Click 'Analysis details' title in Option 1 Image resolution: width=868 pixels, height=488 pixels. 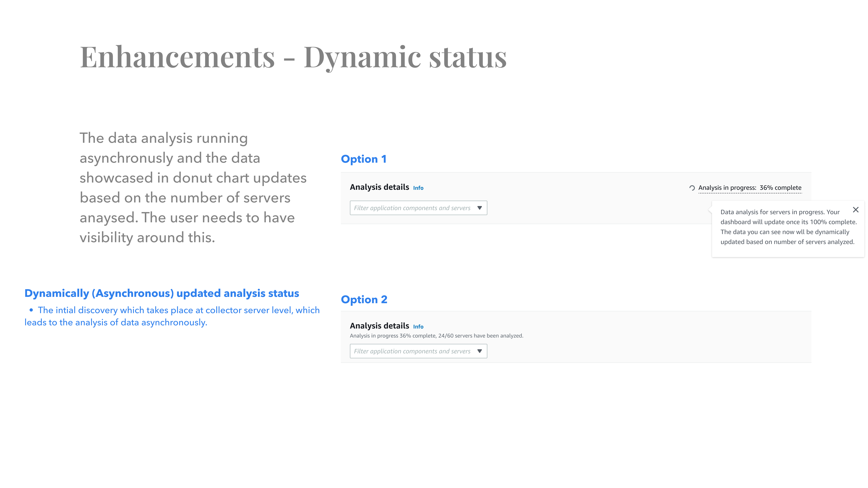point(379,187)
